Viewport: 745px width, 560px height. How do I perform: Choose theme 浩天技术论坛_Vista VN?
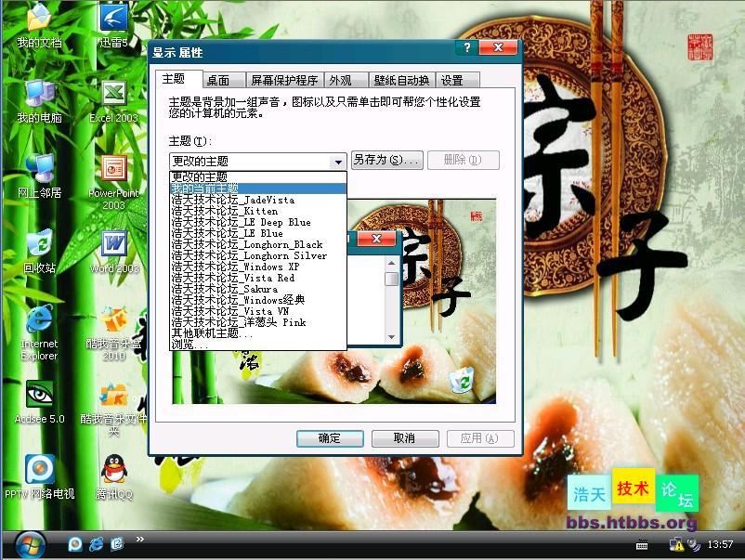(258, 312)
